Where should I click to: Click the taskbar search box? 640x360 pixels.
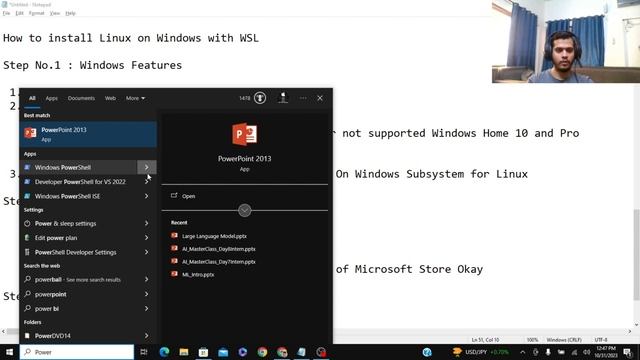[x=77, y=352]
